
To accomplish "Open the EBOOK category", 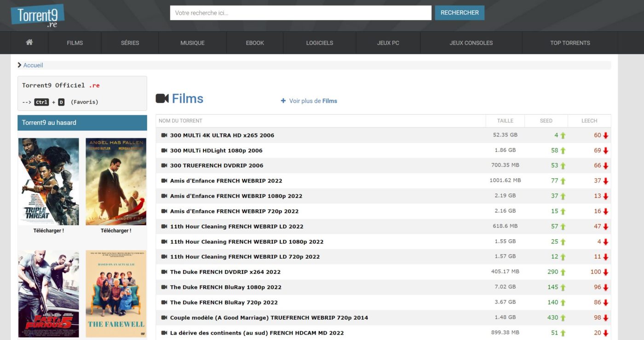I will coord(255,43).
